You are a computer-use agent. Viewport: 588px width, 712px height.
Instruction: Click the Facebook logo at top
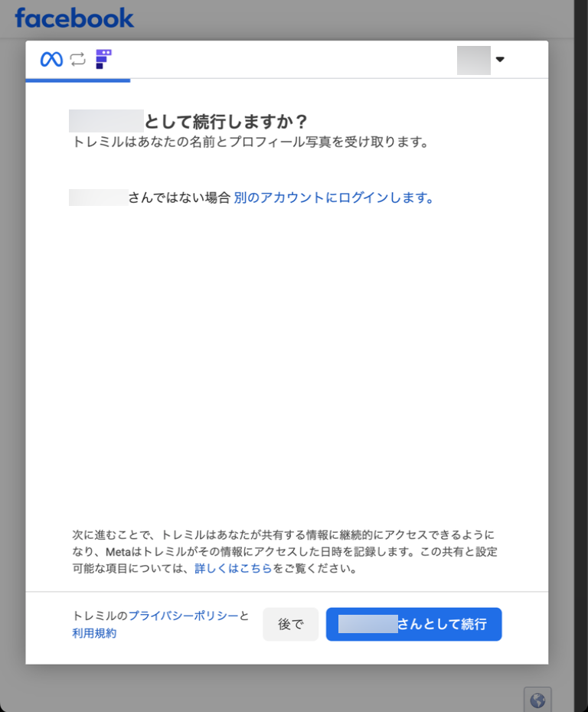pos(74,18)
